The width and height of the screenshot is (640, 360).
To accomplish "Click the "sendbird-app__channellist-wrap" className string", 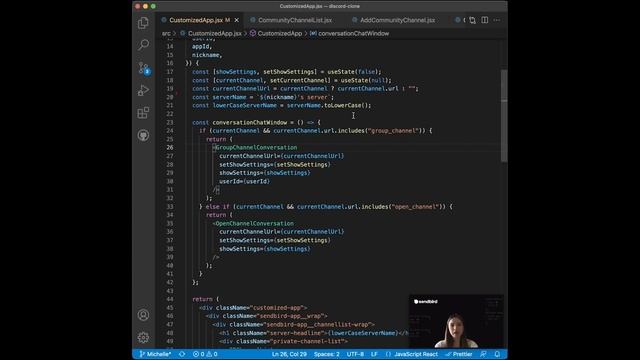I will click(x=317, y=324).
